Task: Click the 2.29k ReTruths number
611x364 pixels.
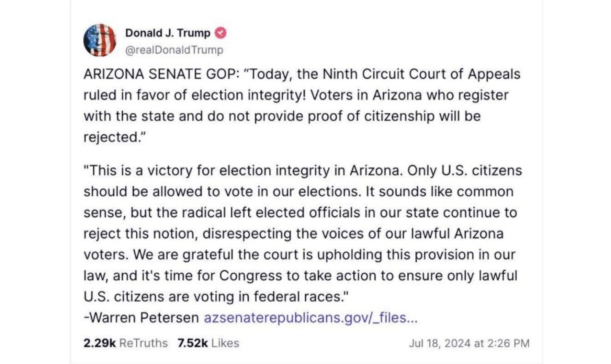Action: tap(99, 343)
